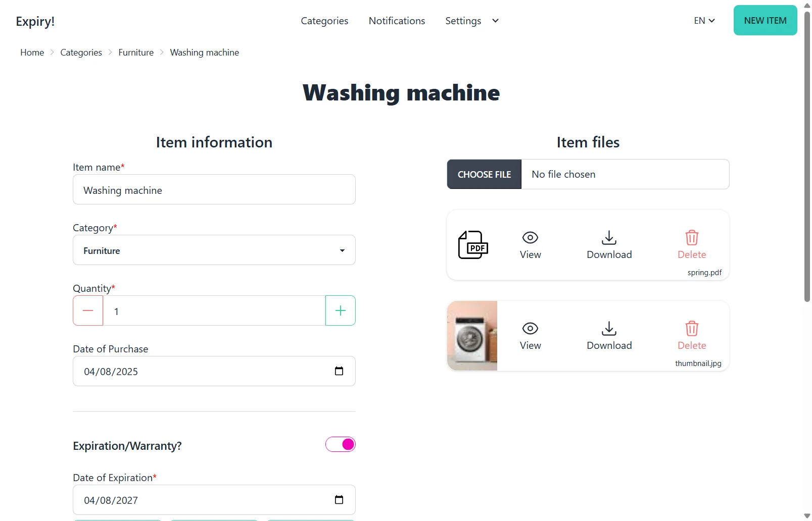Open the EN language dropdown
Image resolution: width=812 pixels, height=521 pixels.
(x=704, y=21)
